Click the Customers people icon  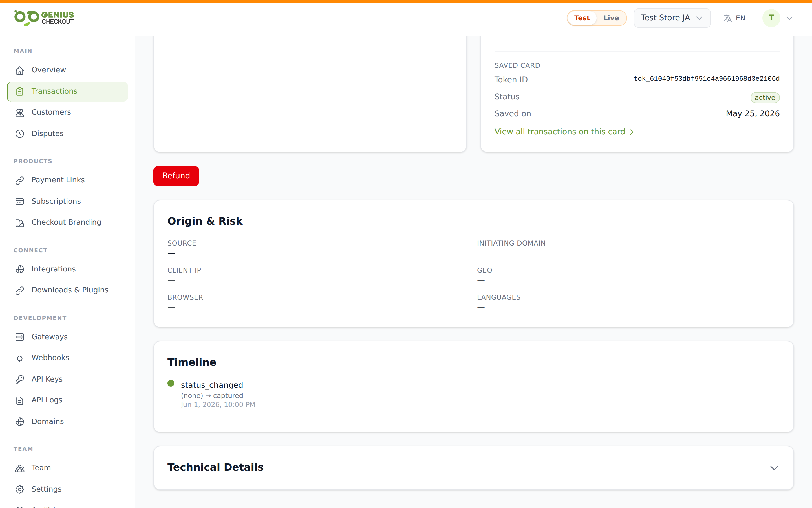coord(20,113)
